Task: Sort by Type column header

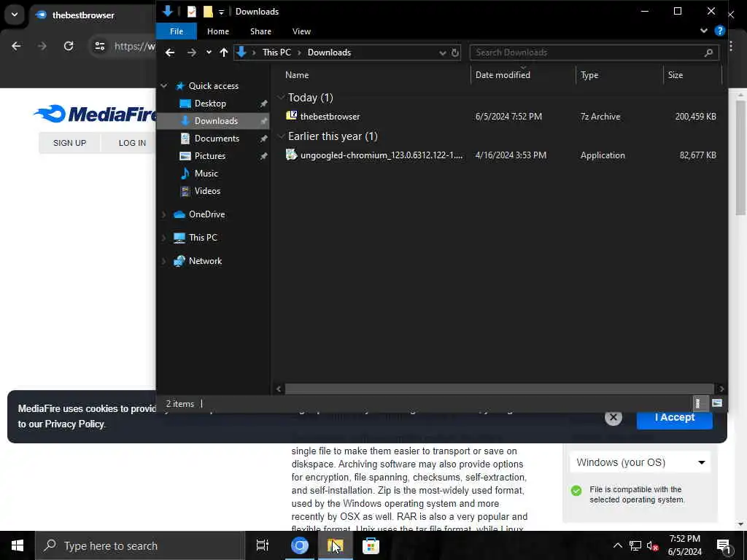Action: tap(589, 75)
